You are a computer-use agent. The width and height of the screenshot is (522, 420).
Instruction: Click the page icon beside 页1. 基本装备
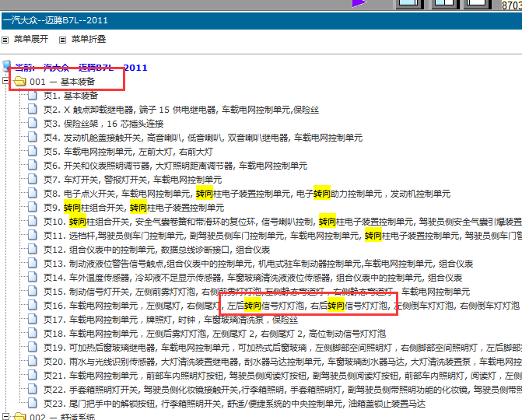(33, 96)
